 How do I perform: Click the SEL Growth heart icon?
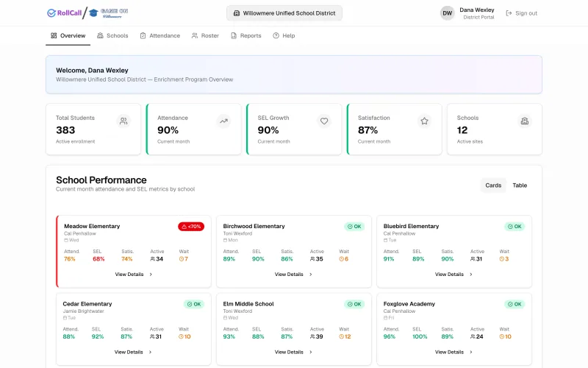(324, 121)
